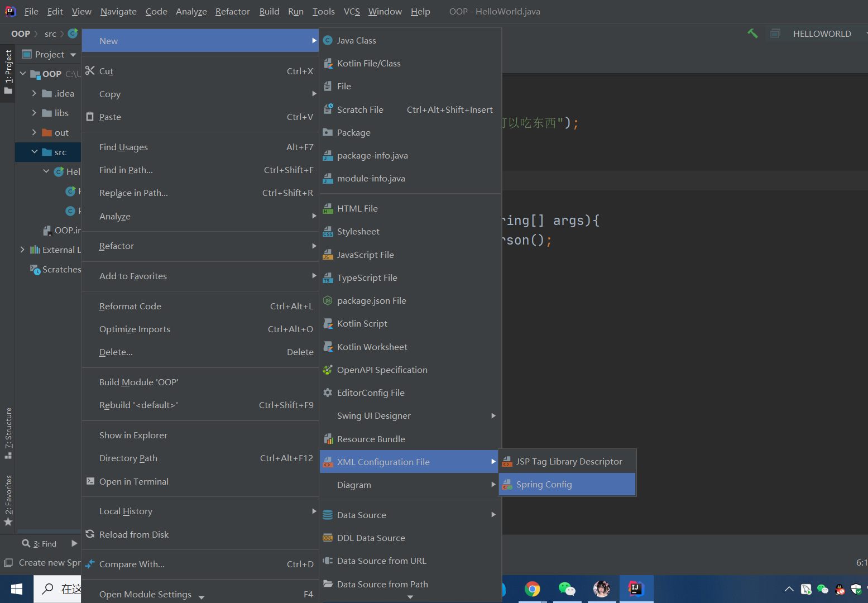Open the 3: Find tool window

coord(40,544)
